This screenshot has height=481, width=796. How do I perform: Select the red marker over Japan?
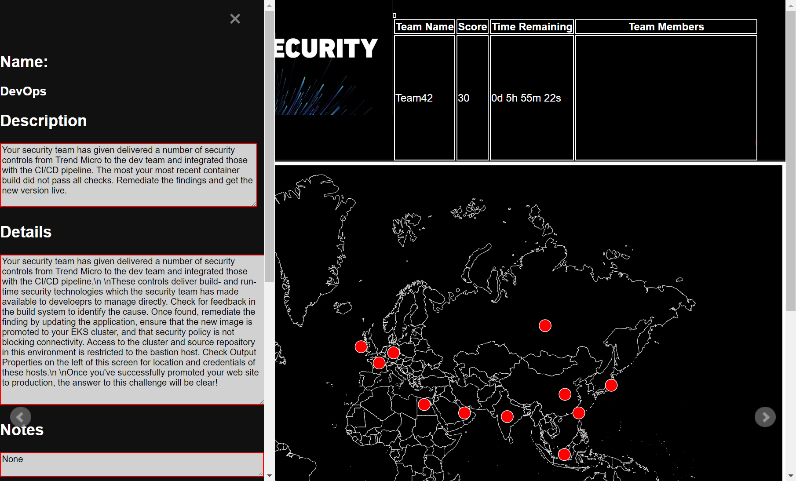(x=611, y=385)
